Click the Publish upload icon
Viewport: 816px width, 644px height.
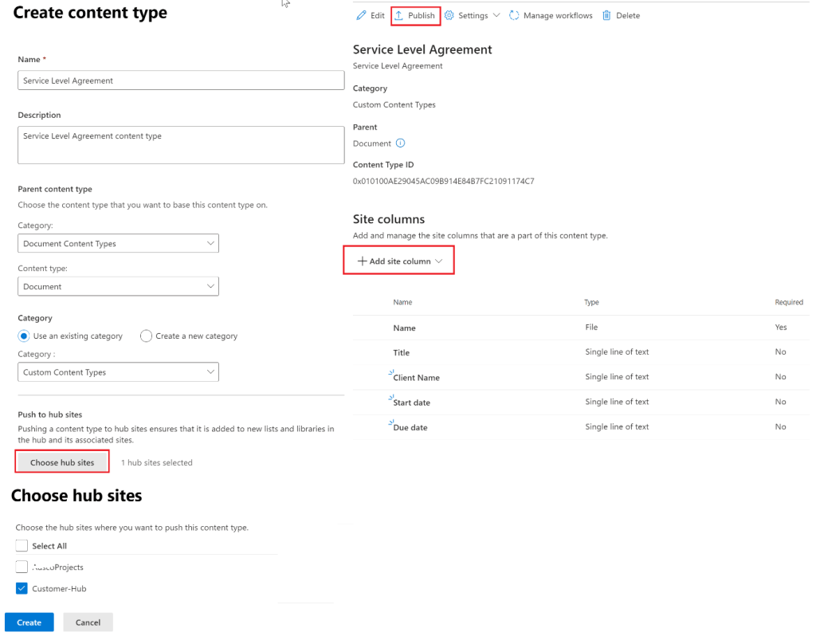pos(399,16)
